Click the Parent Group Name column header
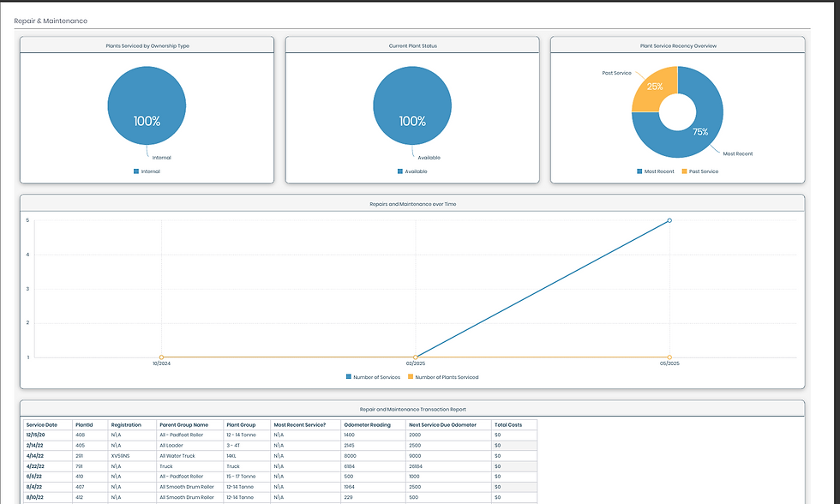Viewport: 840px width, 504px height. point(183,425)
